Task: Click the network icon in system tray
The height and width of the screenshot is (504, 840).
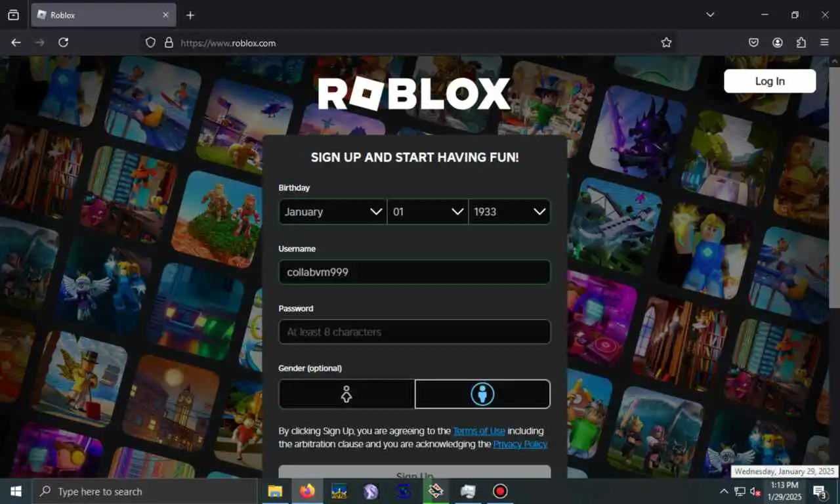Action: [740, 492]
